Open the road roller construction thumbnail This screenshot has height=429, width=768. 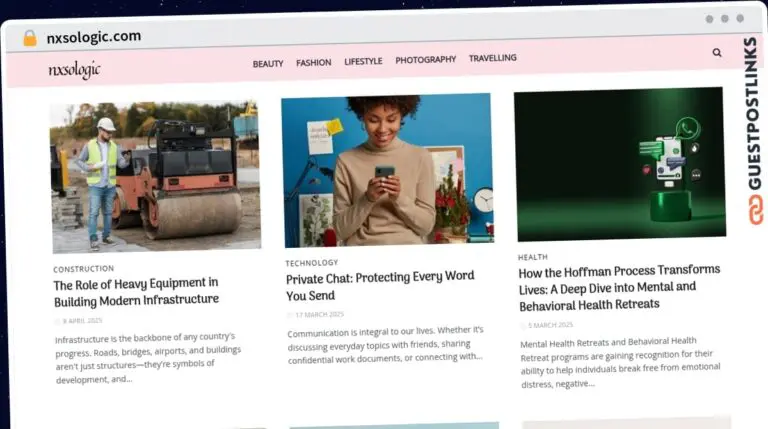point(156,177)
